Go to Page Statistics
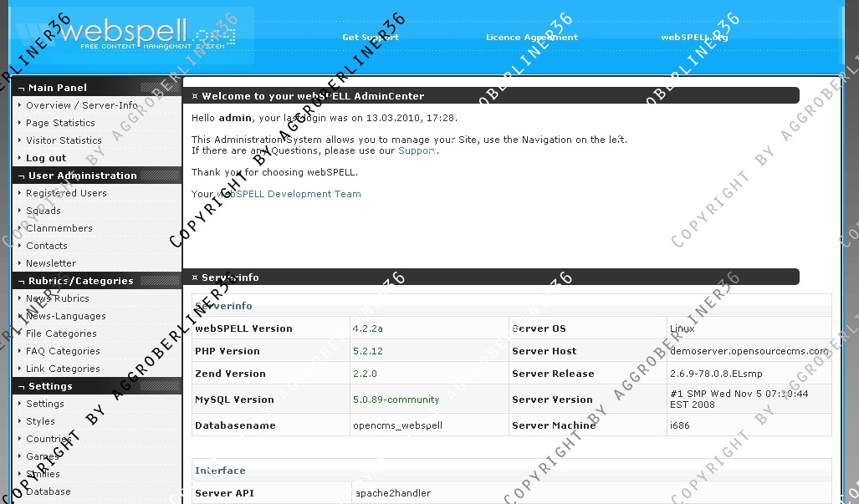 pos(60,123)
